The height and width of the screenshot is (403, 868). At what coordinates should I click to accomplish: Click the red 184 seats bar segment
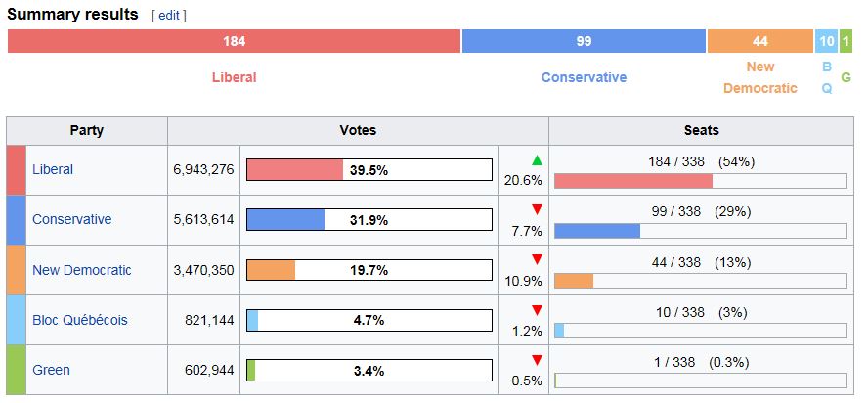234,41
